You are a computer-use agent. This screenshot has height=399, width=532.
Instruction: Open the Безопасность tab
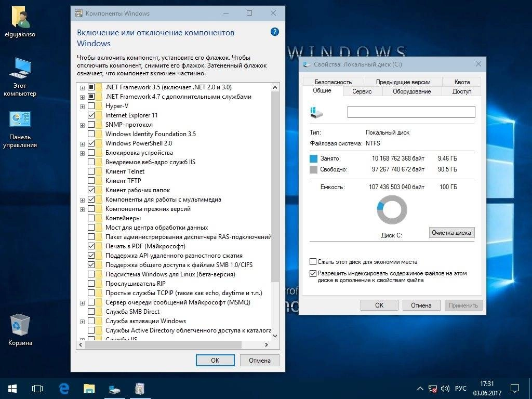point(333,82)
